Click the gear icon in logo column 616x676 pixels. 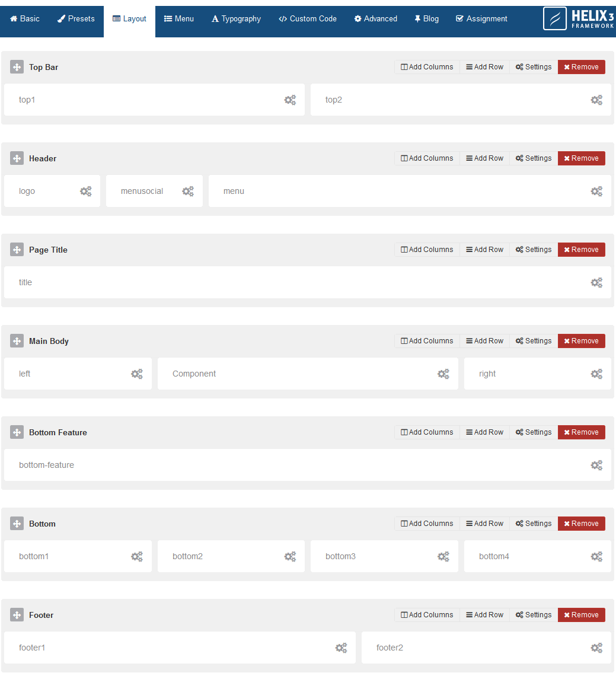[86, 192]
